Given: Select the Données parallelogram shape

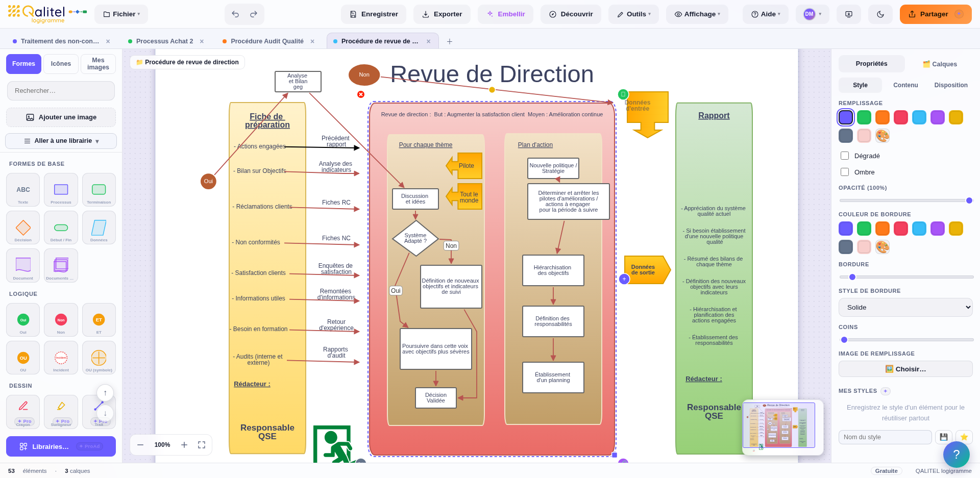Looking at the screenshot, I should click(99, 228).
